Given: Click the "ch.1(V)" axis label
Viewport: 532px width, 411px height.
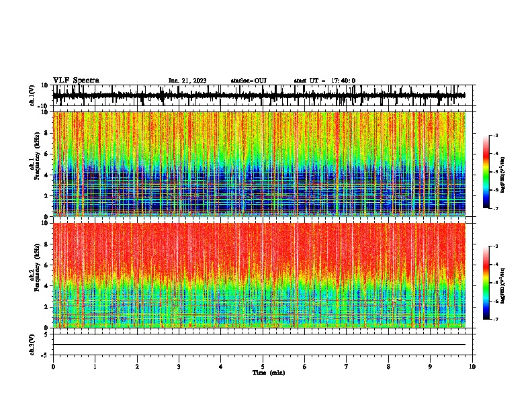Looking at the screenshot, I should 32,95.
